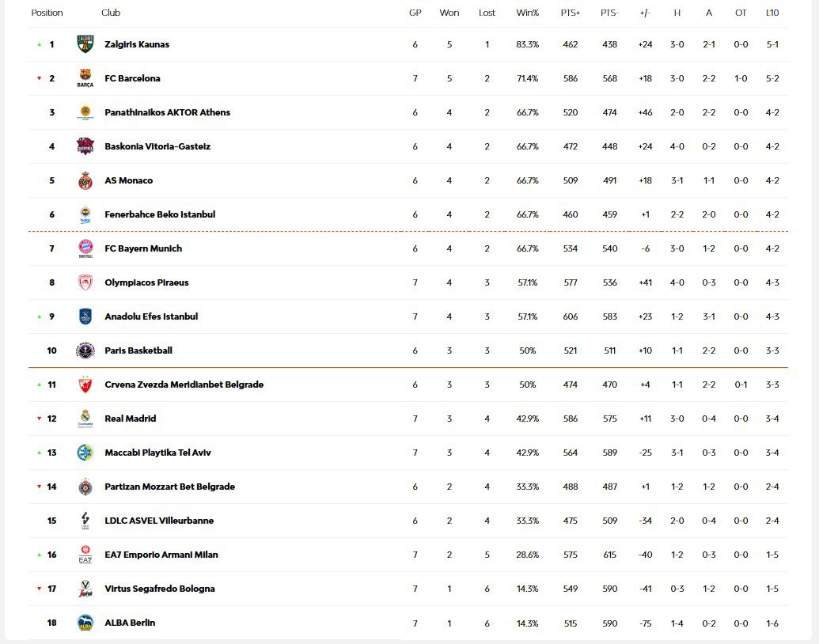Sort standings by Position header
The height and width of the screenshot is (644, 819).
click(47, 13)
